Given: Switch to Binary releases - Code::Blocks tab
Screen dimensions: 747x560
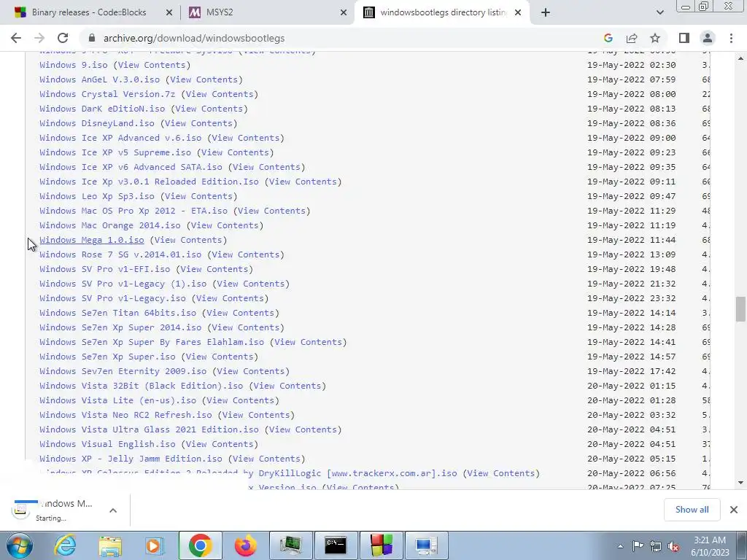Looking at the screenshot, I should [x=89, y=13].
